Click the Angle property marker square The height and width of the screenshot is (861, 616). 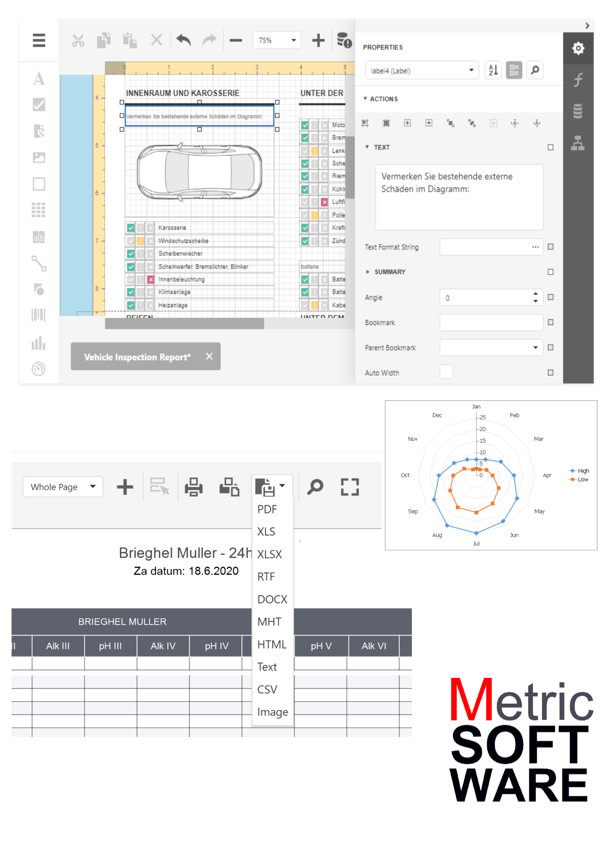[551, 297]
